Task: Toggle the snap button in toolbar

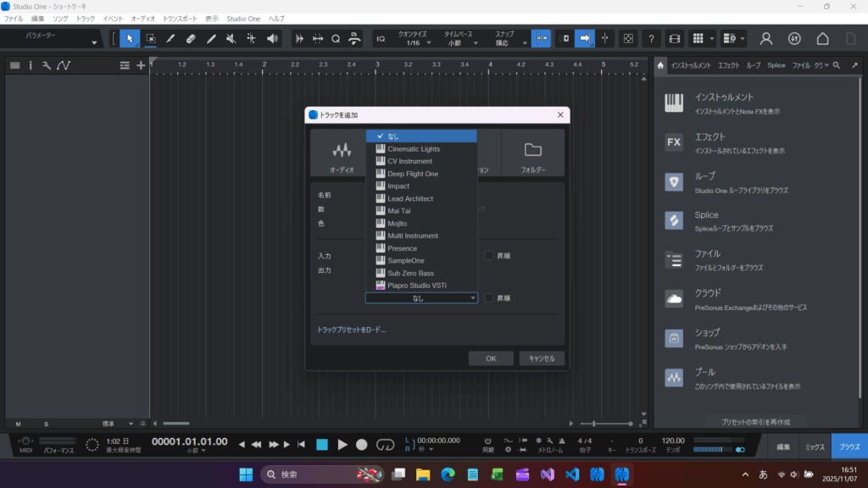Action: point(541,38)
